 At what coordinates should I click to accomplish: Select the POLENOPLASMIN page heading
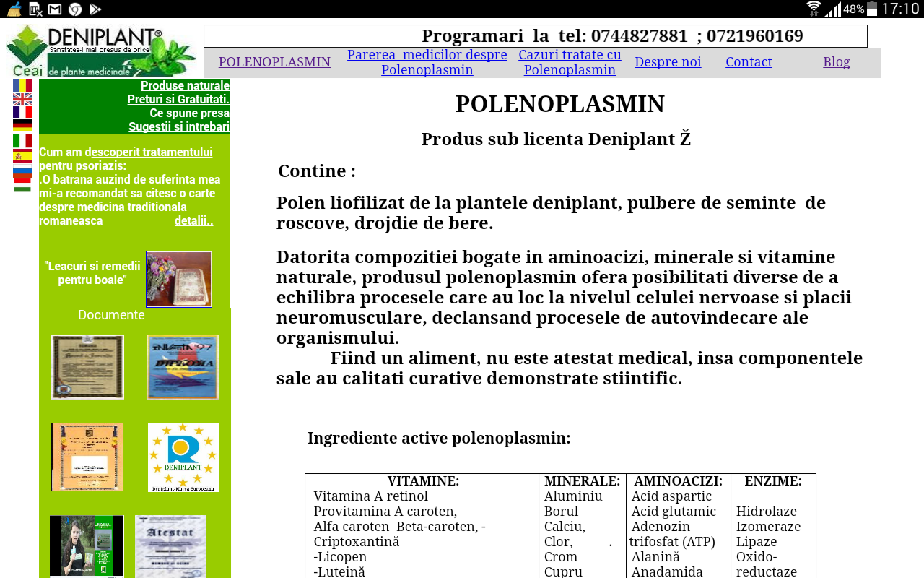[559, 104]
